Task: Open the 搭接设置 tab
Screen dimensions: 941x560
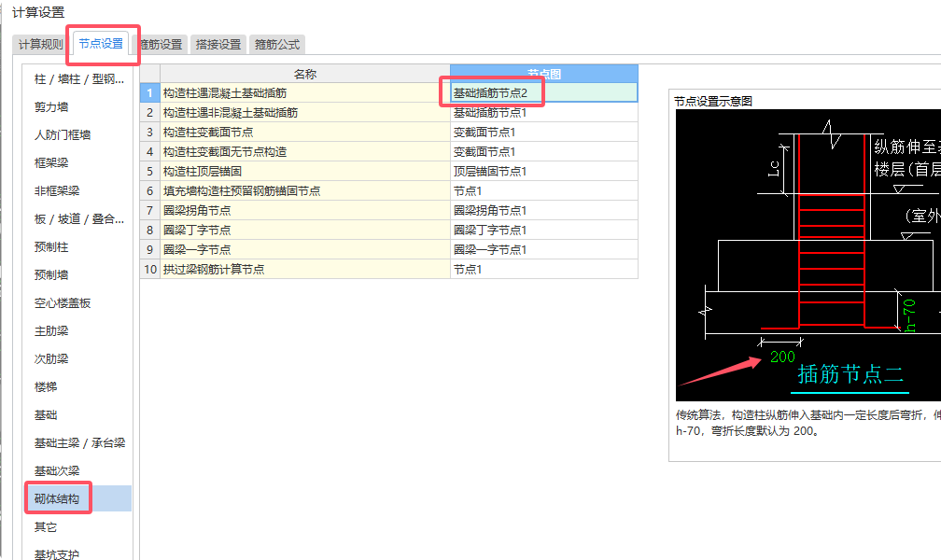Action: (218, 45)
